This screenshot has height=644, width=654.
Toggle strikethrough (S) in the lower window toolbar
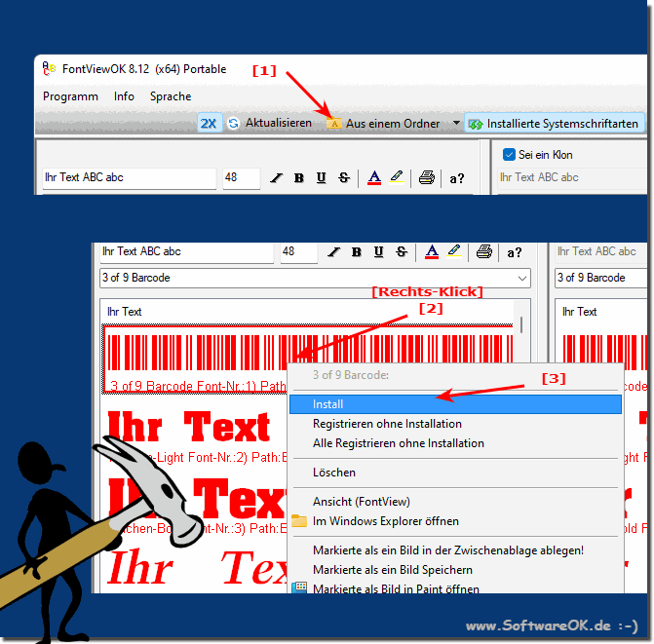[402, 251]
